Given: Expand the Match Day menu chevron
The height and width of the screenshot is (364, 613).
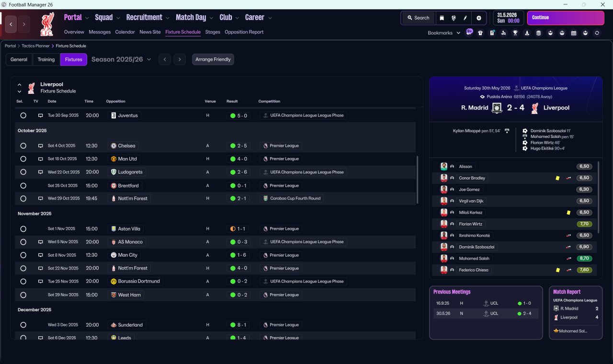Looking at the screenshot, I should click(x=211, y=18).
